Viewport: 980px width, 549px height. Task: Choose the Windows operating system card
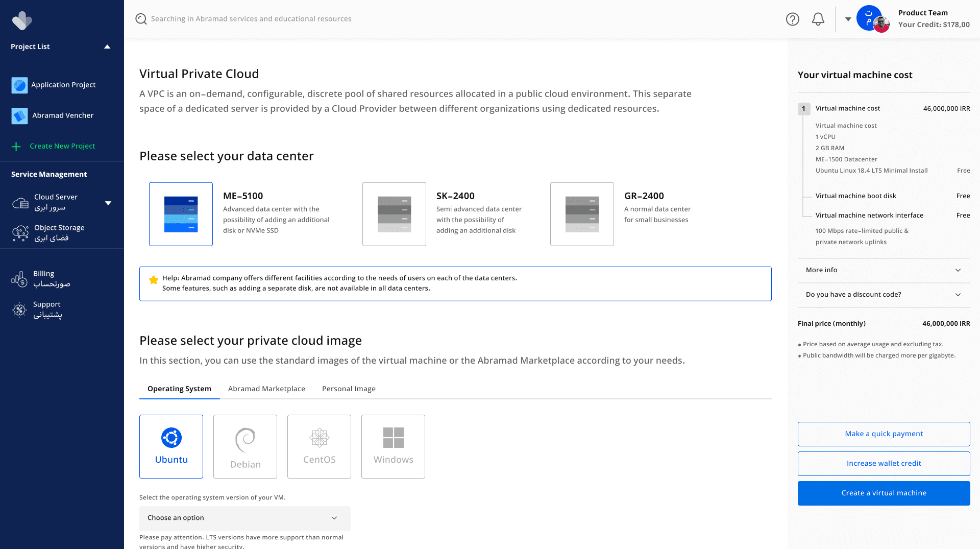pyautogui.click(x=393, y=446)
